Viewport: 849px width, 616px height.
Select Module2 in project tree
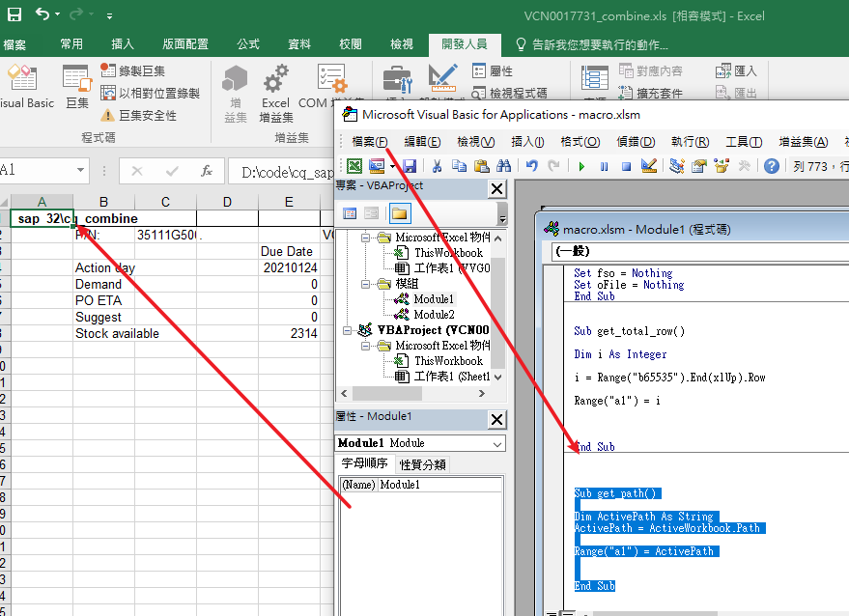[434, 315]
